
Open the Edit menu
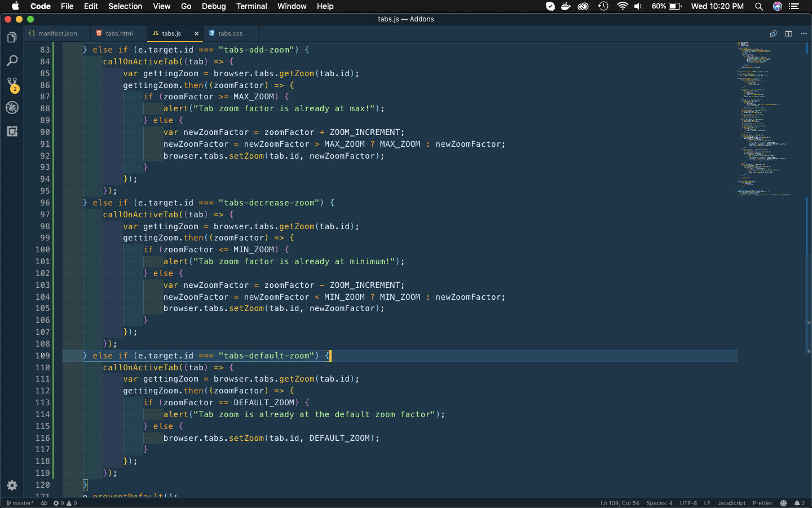pos(91,6)
